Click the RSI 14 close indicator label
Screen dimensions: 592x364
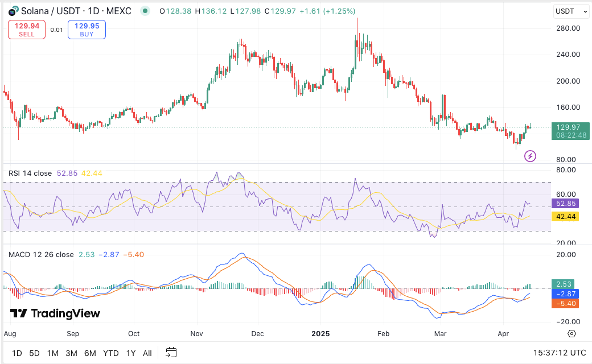tap(30, 173)
